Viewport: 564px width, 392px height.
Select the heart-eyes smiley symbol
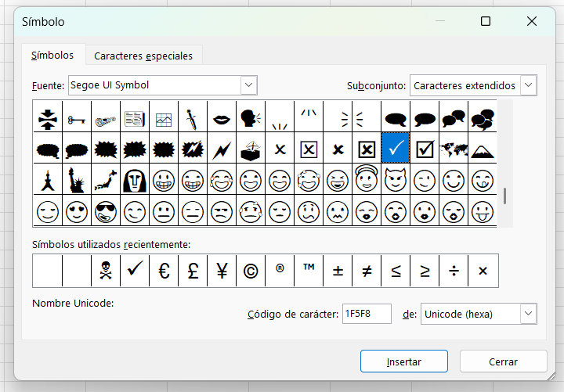(77, 211)
